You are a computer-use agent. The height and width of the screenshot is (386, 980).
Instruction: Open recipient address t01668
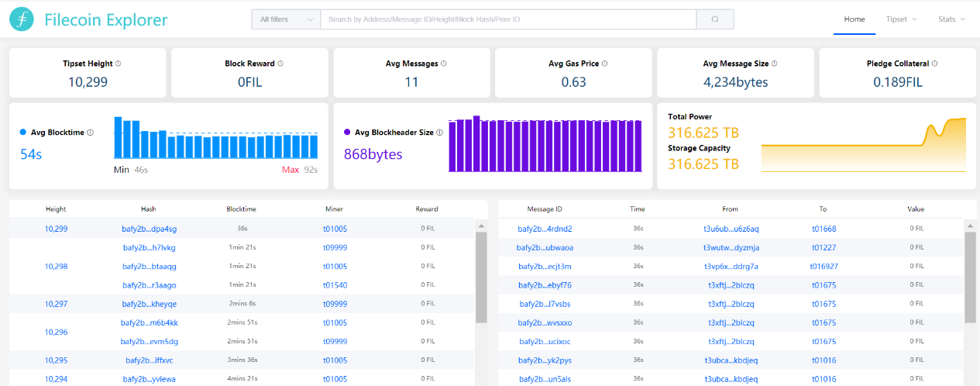824,229
